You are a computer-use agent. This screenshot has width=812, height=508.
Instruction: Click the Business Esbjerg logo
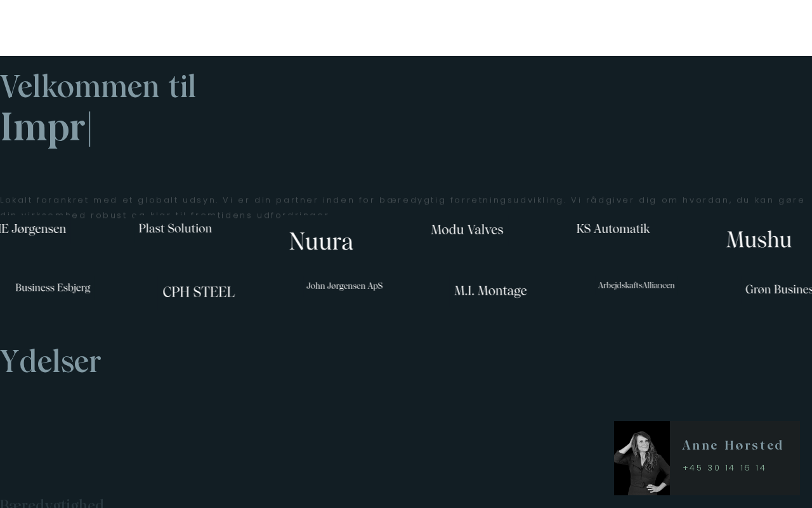[53, 288]
